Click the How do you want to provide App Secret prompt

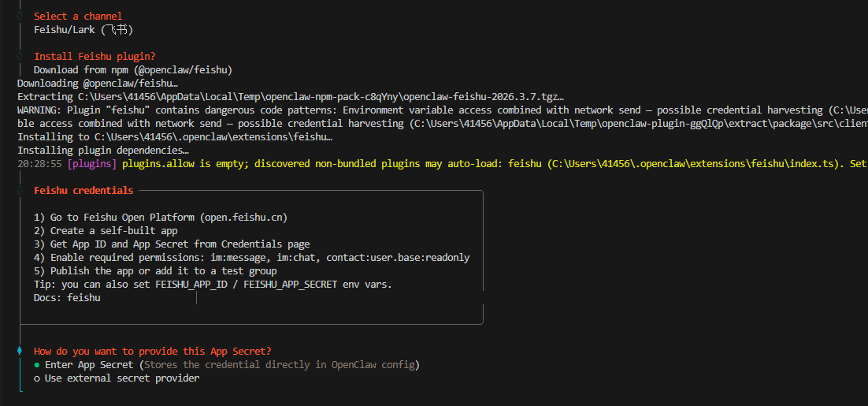click(153, 351)
